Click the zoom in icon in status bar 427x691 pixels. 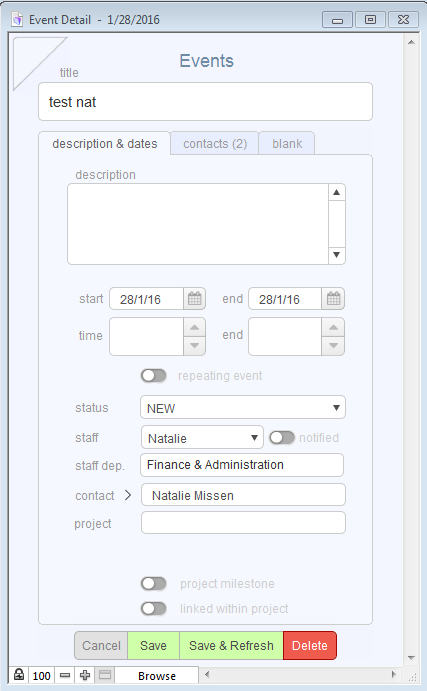coord(85,675)
